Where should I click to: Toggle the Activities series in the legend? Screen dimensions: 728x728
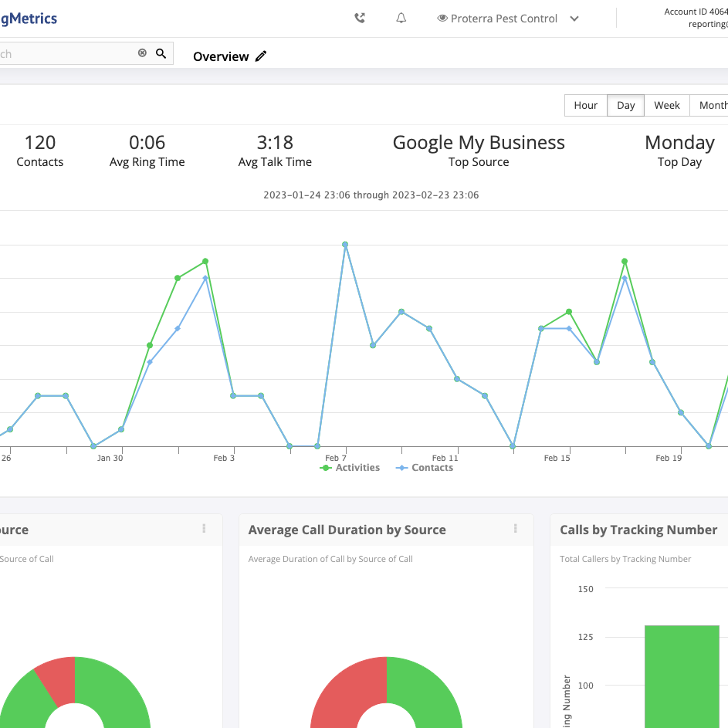tap(350, 468)
